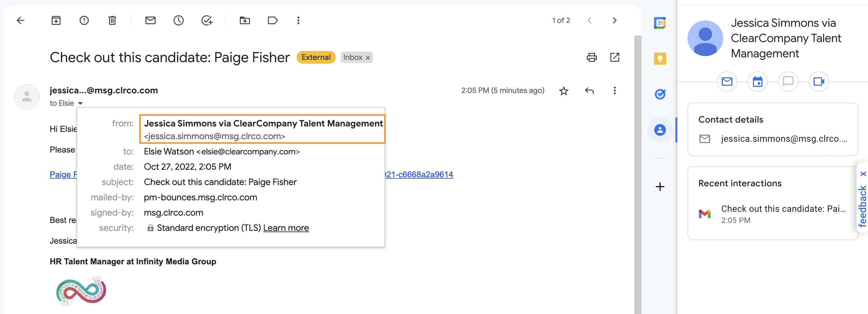This screenshot has height=314, width=868.
Task: Open toolbar more options menu
Action: 298,20
